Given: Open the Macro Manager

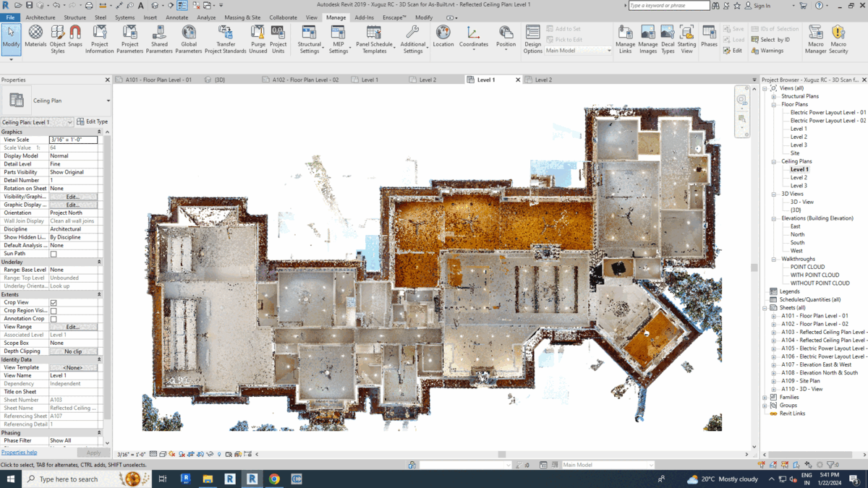Looking at the screenshot, I should (815, 36).
